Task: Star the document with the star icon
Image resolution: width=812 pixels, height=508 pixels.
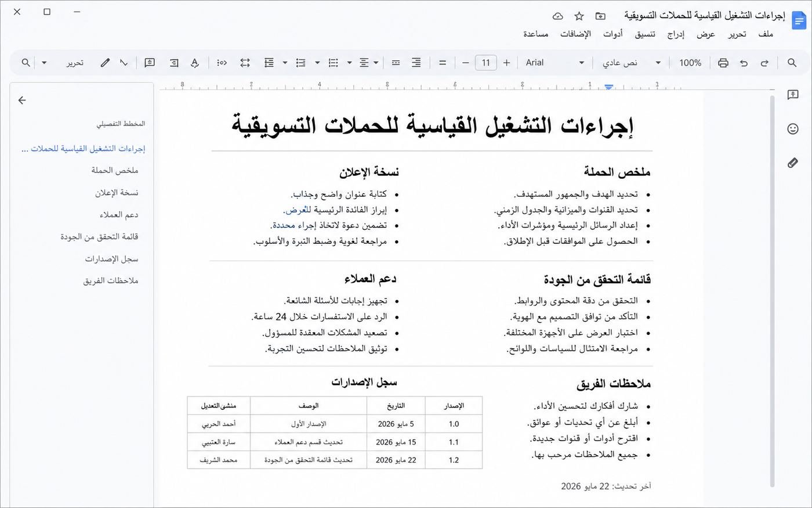Action: coord(579,16)
